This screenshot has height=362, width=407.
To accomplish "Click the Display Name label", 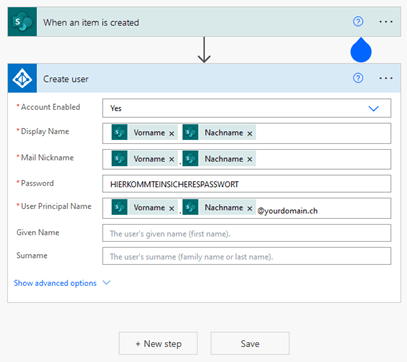I will 45,131.
